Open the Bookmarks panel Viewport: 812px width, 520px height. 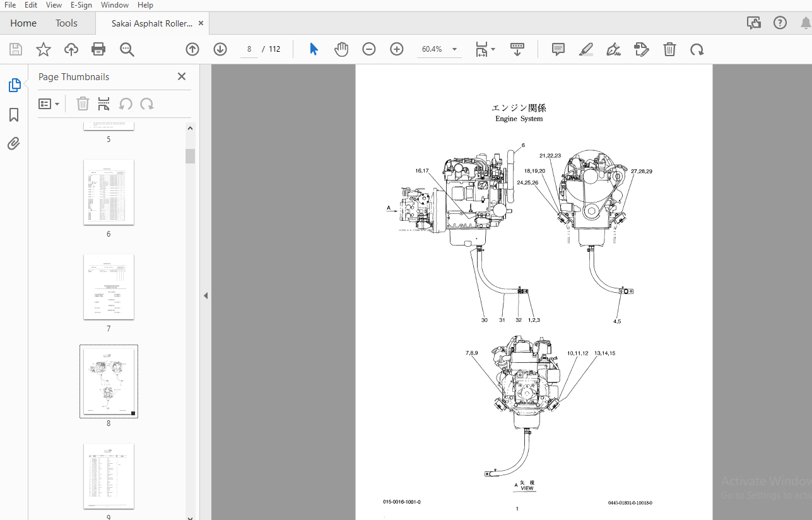click(x=14, y=115)
